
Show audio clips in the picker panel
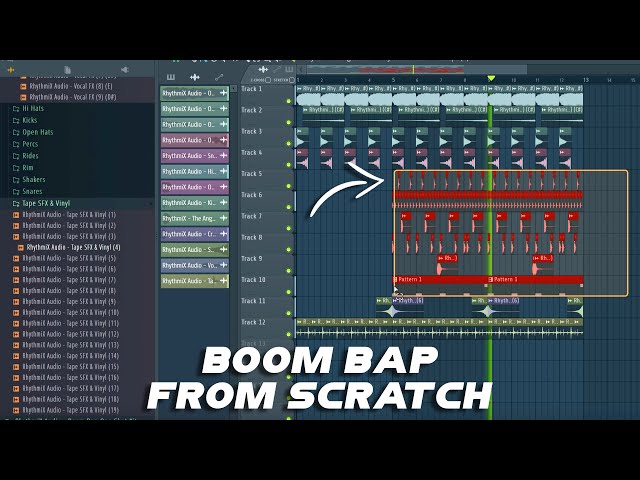pos(195,77)
